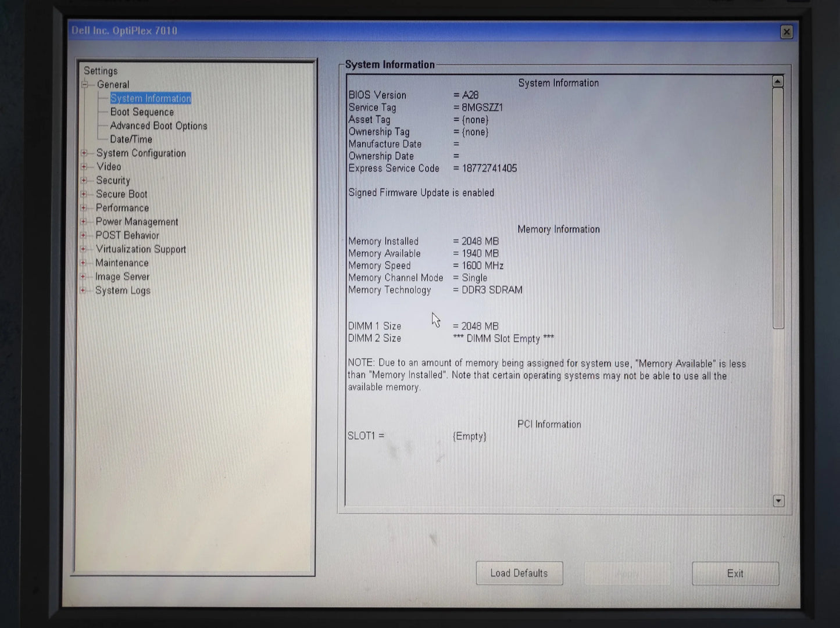The image size is (840, 628).
Task: Select the Secure Boot label
Action: click(121, 194)
